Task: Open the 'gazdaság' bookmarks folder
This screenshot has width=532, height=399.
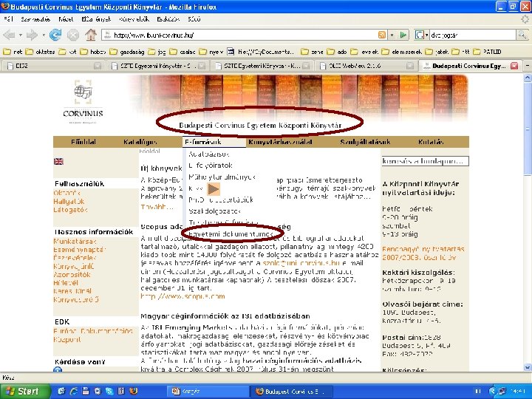Action: pos(128,52)
